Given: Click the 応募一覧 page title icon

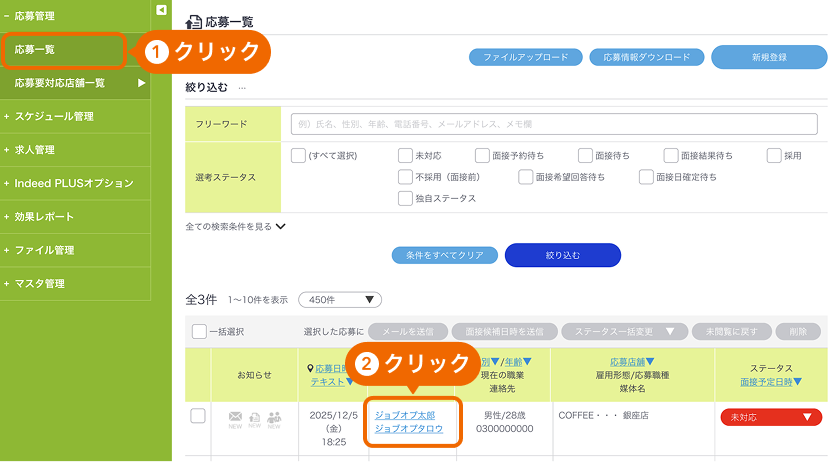Looking at the screenshot, I should (x=193, y=22).
